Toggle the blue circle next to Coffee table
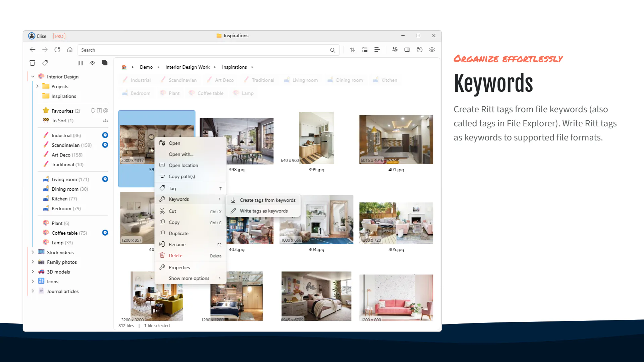This screenshot has width=644, height=362. (x=105, y=233)
